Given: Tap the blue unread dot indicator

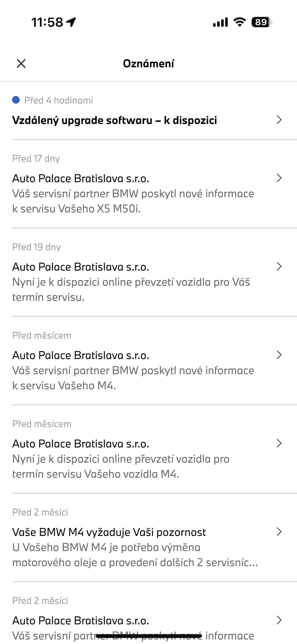Looking at the screenshot, I should [16, 100].
